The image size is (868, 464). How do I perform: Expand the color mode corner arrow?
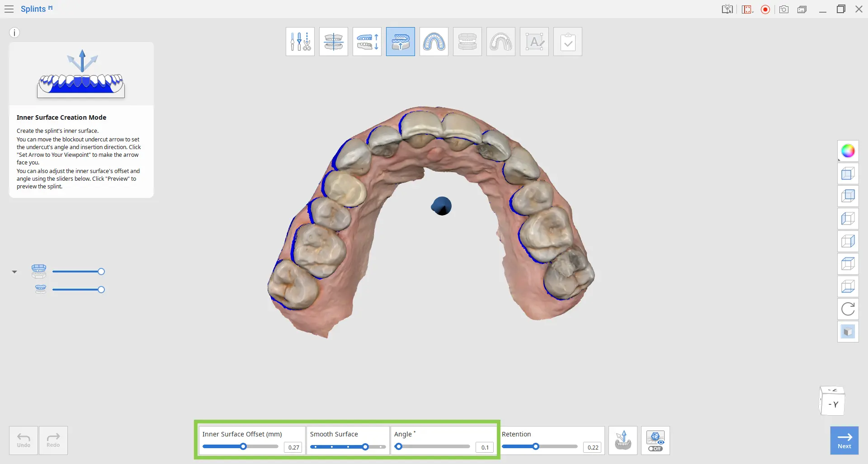840,159
